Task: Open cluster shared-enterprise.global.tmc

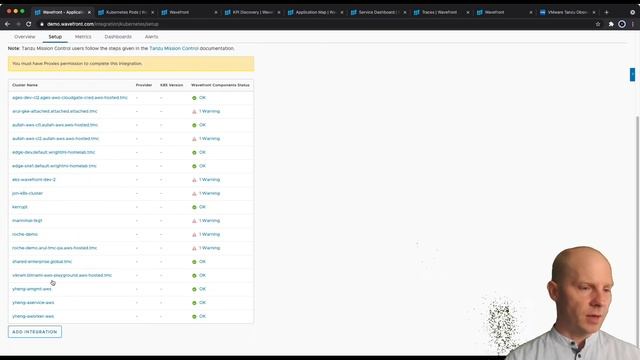Action: tap(42, 262)
